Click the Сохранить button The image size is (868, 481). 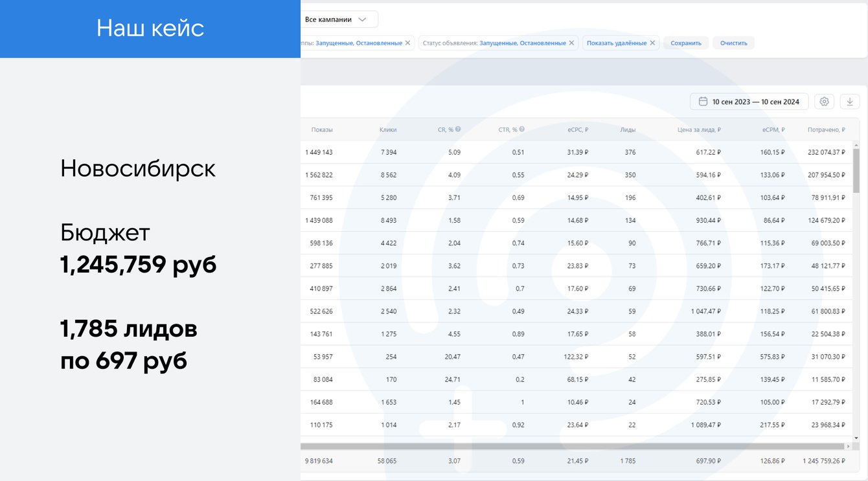[x=686, y=43]
